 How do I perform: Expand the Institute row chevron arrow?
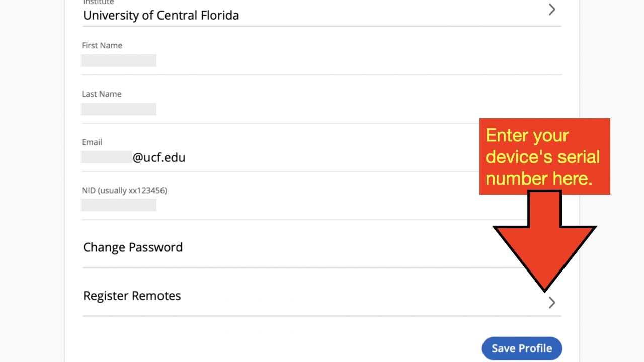552,10
